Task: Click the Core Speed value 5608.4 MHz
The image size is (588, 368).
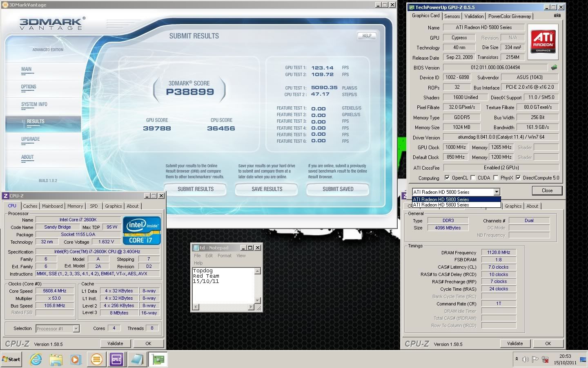Action: (55, 291)
